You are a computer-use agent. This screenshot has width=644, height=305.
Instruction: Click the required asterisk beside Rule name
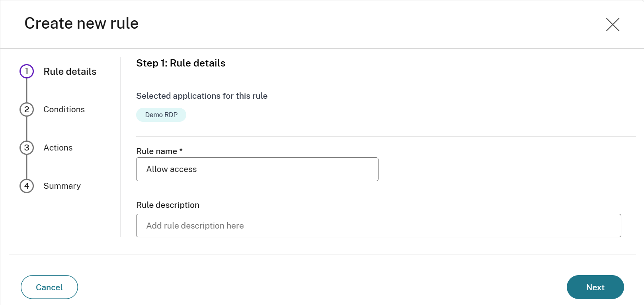(181, 150)
